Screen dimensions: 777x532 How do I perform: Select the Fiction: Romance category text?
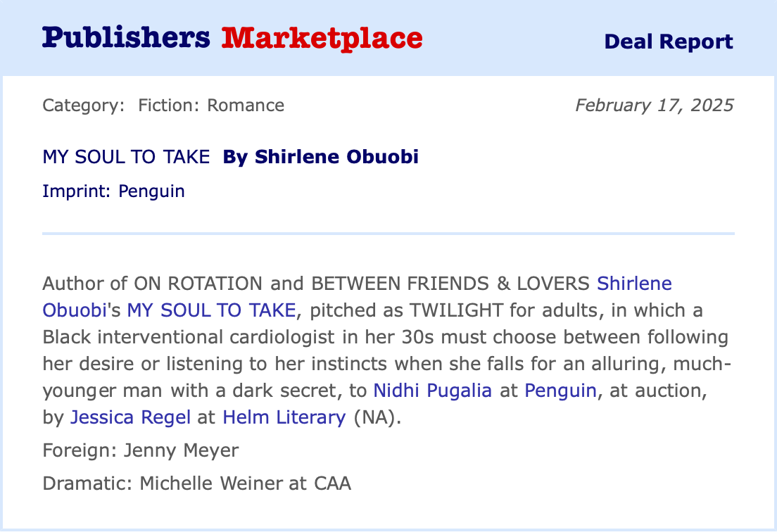point(211,106)
